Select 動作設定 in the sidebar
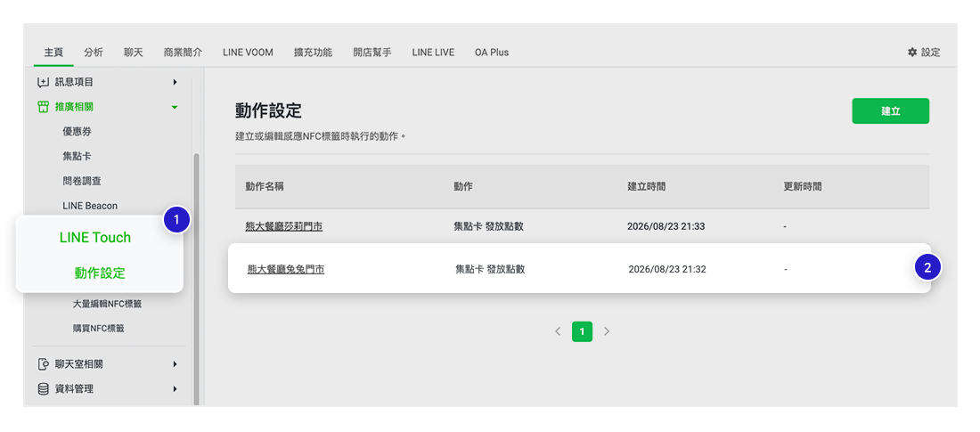 (x=100, y=273)
